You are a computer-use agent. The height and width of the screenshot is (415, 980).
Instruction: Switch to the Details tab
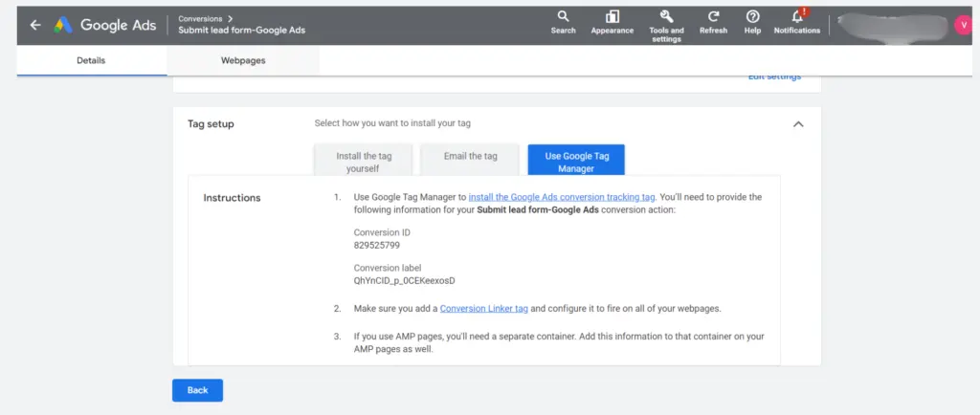(x=91, y=60)
